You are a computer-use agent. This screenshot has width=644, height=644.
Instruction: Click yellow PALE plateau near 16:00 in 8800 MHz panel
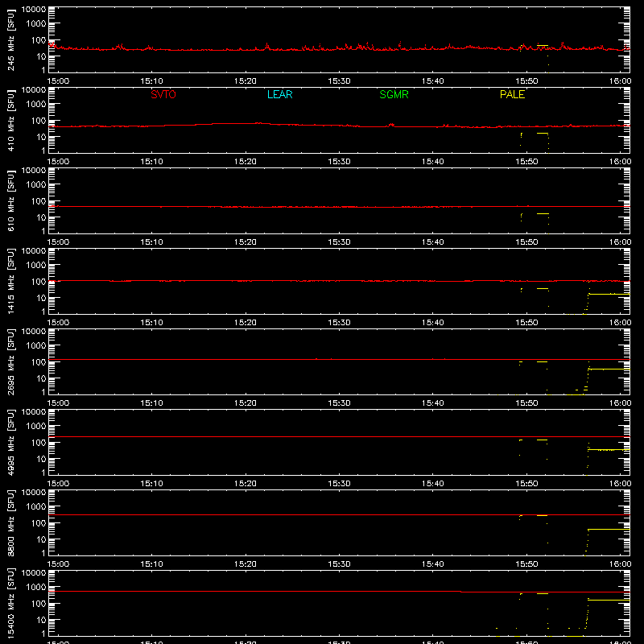(609, 529)
